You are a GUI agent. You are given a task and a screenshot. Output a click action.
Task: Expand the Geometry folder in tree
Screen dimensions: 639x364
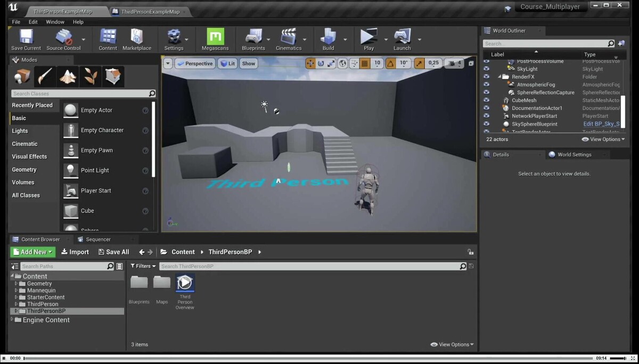tap(17, 284)
